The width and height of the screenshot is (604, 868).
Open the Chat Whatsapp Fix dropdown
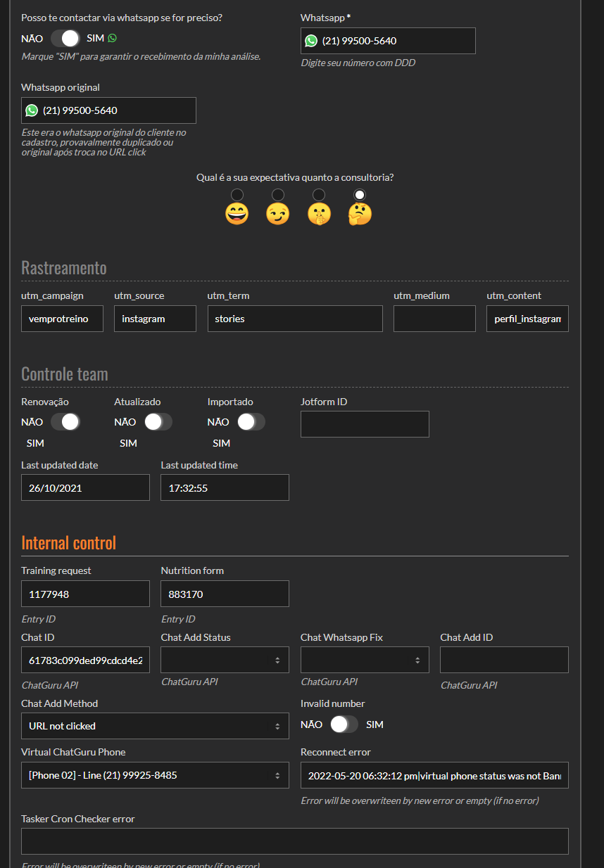(365, 660)
